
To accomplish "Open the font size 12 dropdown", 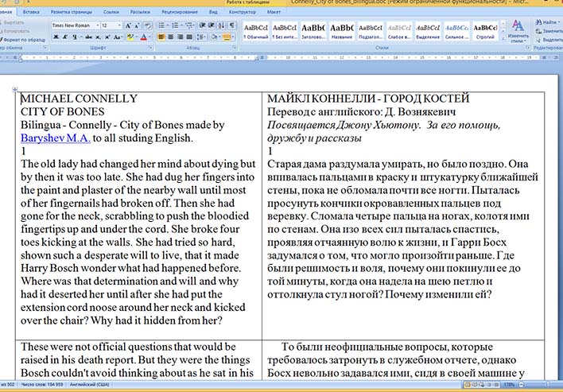I will [x=119, y=25].
